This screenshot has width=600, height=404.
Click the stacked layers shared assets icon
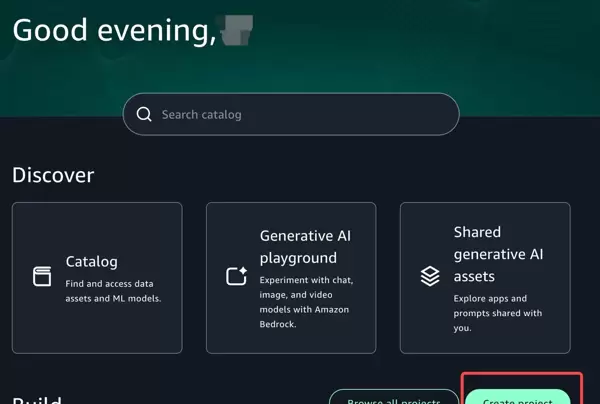coord(430,277)
